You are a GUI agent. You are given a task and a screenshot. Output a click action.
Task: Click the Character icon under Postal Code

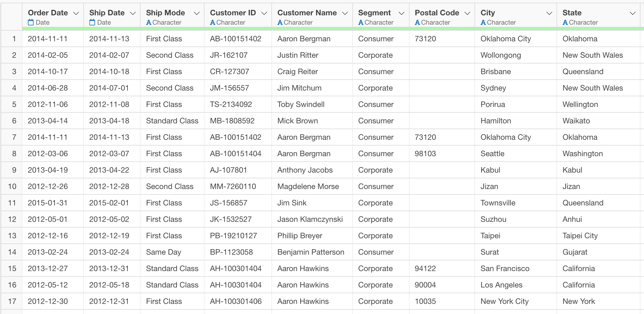pyautogui.click(x=417, y=22)
